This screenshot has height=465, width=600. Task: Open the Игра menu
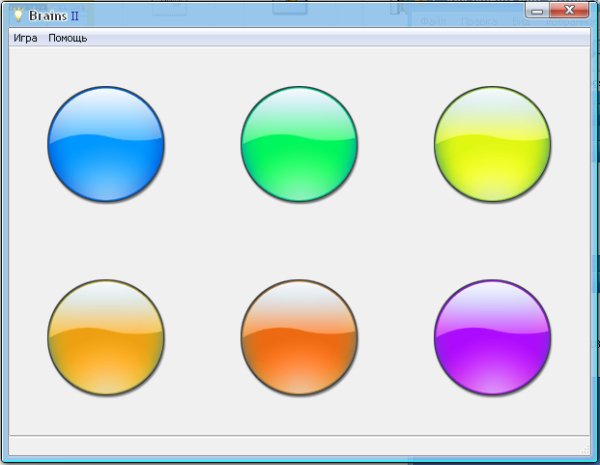click(26, 38)
